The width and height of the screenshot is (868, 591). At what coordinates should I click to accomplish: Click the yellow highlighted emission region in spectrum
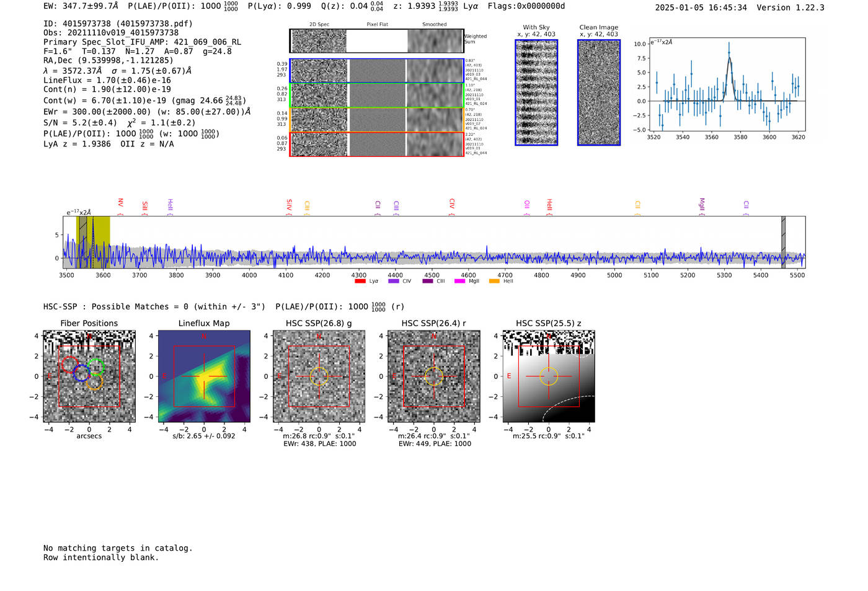(x=93, y=242)
